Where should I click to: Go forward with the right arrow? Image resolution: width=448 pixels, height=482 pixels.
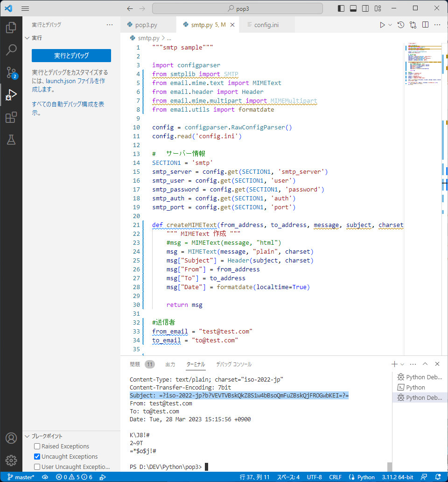(142, 8)
